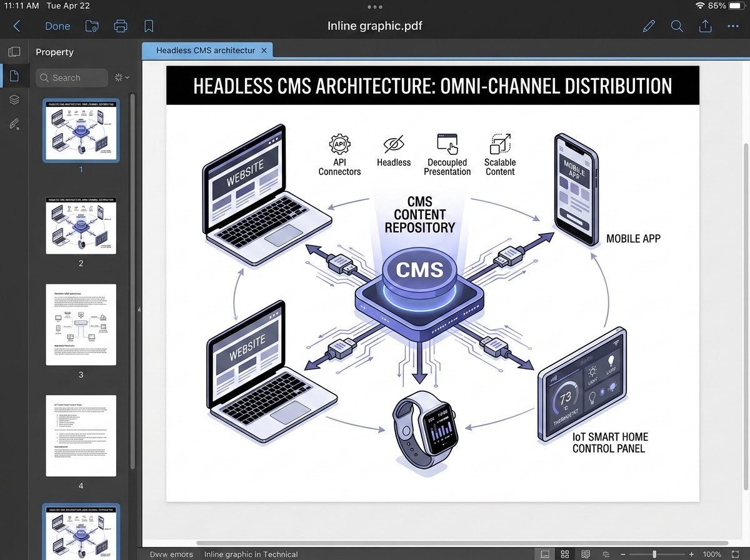Choose single page view mode
This screenshot has height=560, width=750.
(x=545, y=554)
